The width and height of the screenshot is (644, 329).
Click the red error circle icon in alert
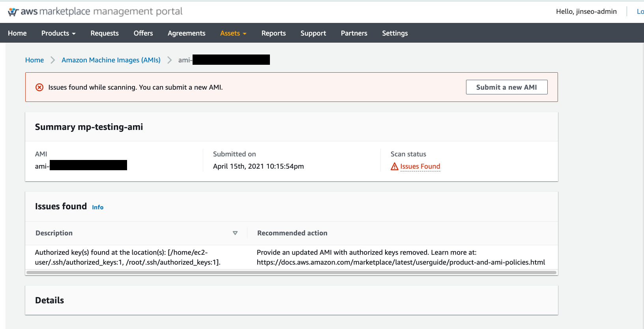pyautogui.click(x=39, y=87)
